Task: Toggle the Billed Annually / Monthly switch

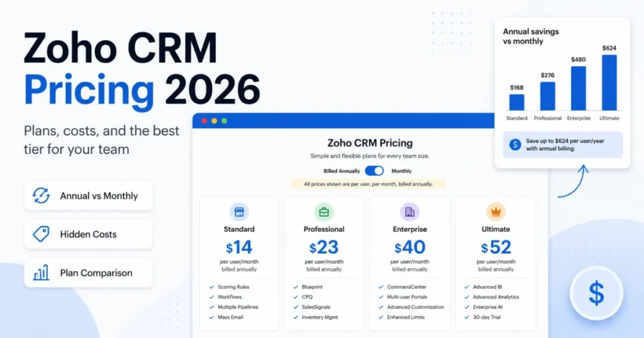Action: click(374, 171)
